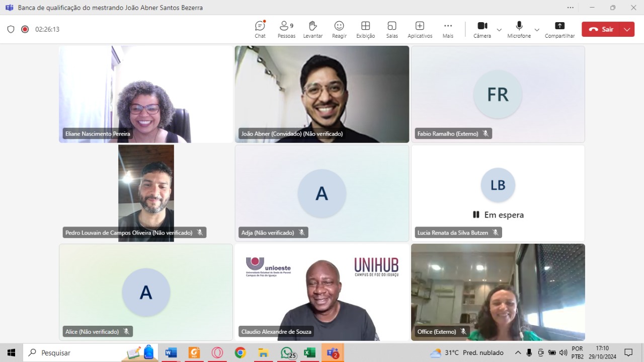Open the Reagir reactions menu
Image resolution: width=644 pixels, height=362 pixels.
click(x=339, y=29)
